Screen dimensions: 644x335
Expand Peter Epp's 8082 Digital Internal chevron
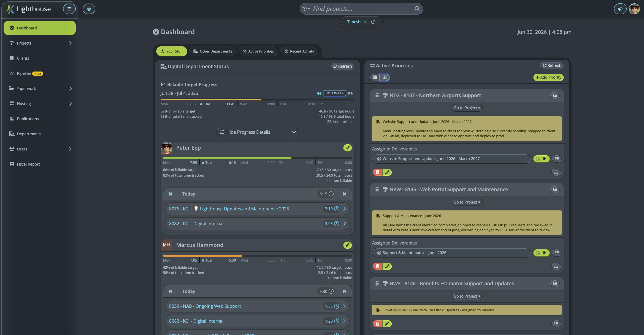click(x=344, y=224)
